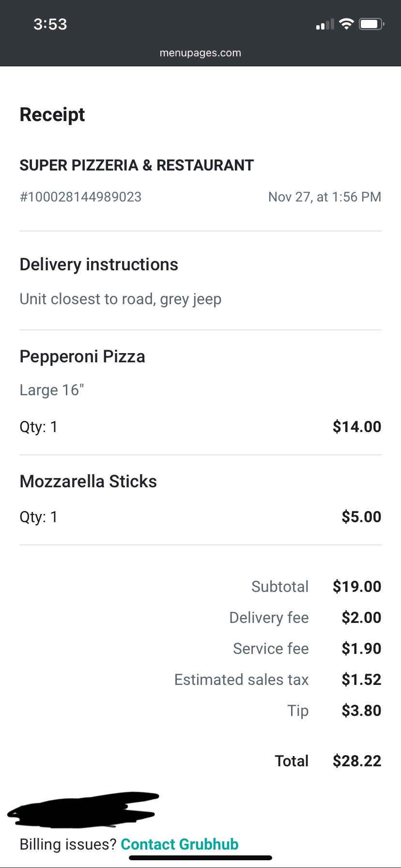The image size is (401, 868).
Task: Tap the Tip amount $3.80
Action: click(361, 711)
